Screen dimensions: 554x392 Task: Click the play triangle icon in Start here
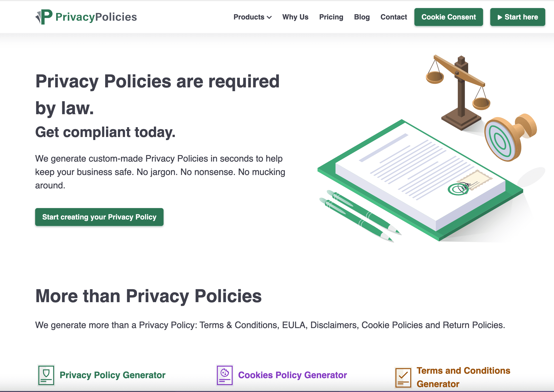point(500,17)
